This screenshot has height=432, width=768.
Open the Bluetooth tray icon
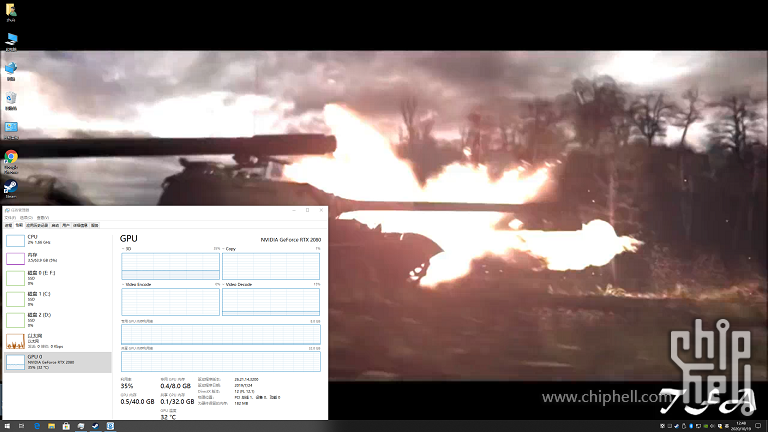[x=691, y=426]
